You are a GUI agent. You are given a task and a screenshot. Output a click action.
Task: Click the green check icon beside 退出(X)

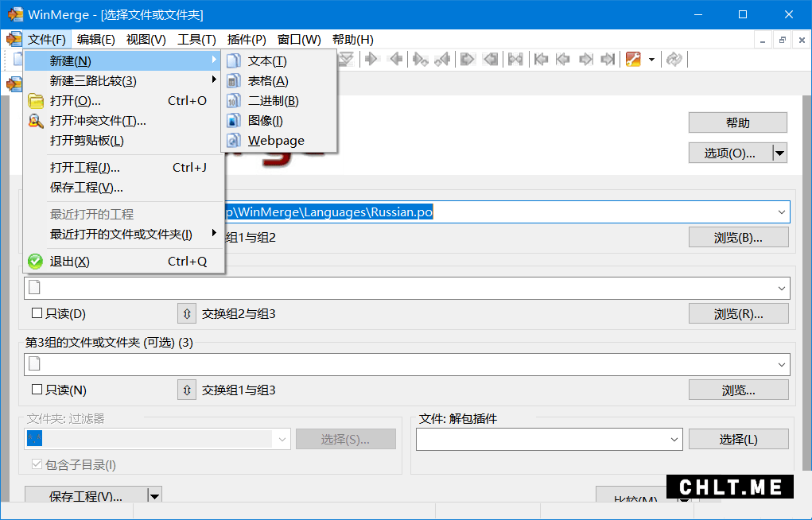tap(35, 262)
